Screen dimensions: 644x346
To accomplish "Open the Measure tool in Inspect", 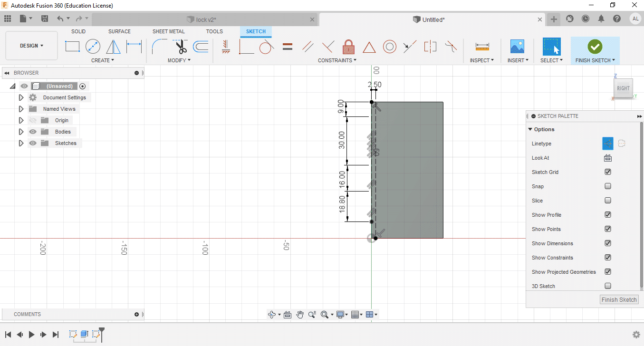I will click(x=482, y=47).
